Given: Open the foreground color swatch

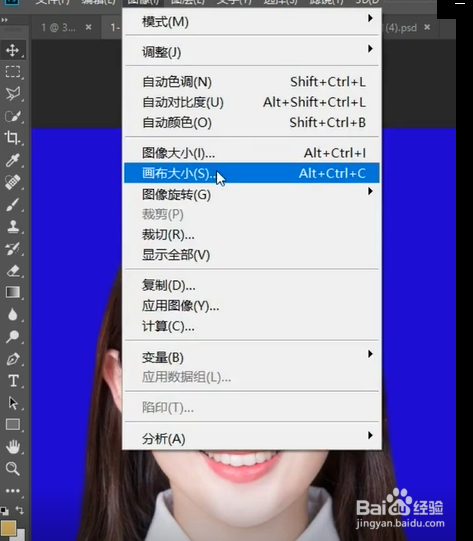Looking at the screenshot, I should [8, 528].
